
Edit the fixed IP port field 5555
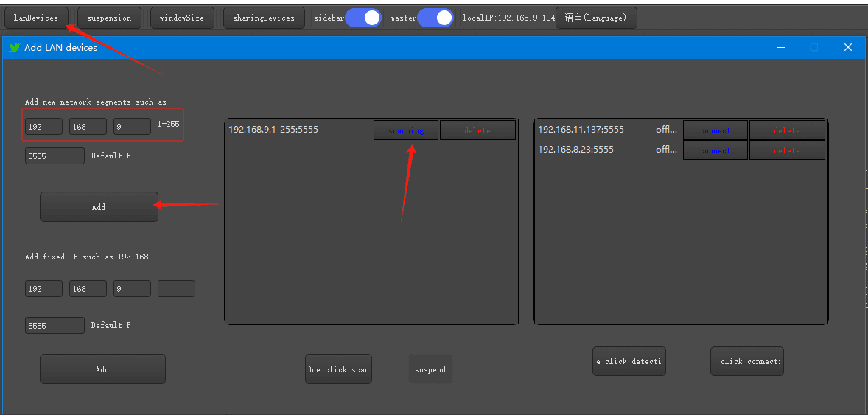55,326
